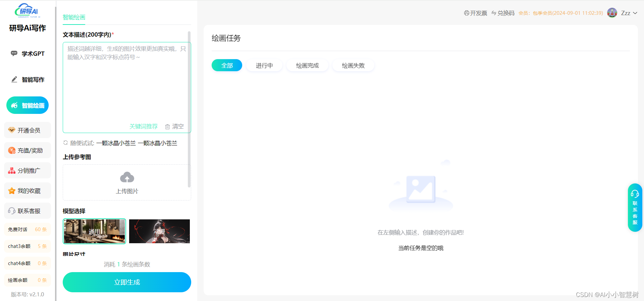Click the refresh icon beside 随便试试
This screenshot has width=644, height=301.
pyautogui.click(x=65, y=143)
